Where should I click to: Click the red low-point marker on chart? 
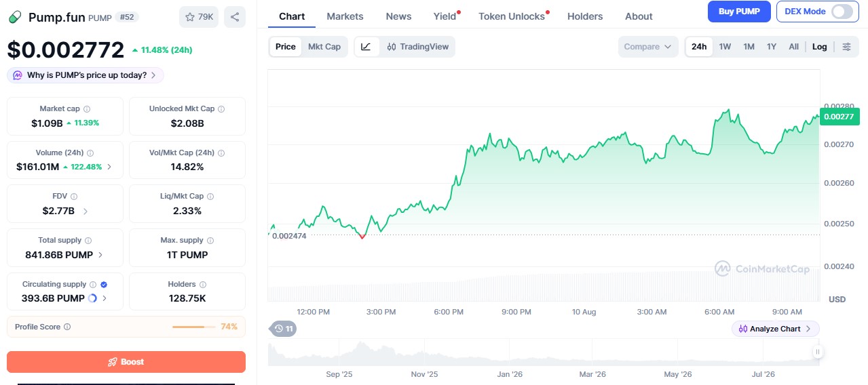[x=362, y=236]
